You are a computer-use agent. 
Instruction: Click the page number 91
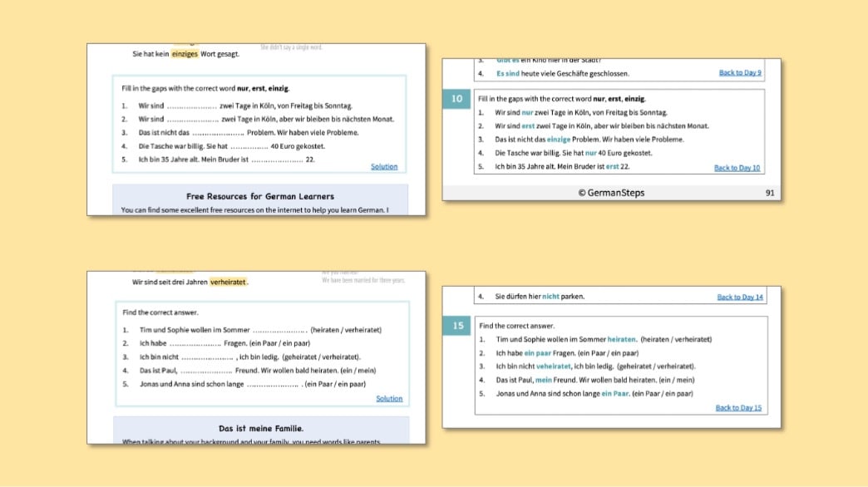[769, 192]
